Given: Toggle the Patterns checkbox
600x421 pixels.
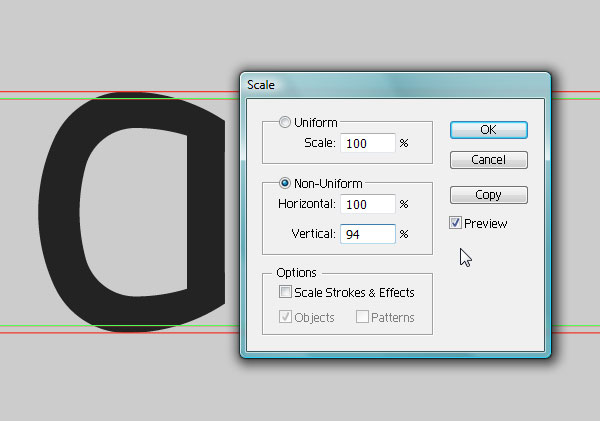Looking at the screenshot, I should point(362,317).
